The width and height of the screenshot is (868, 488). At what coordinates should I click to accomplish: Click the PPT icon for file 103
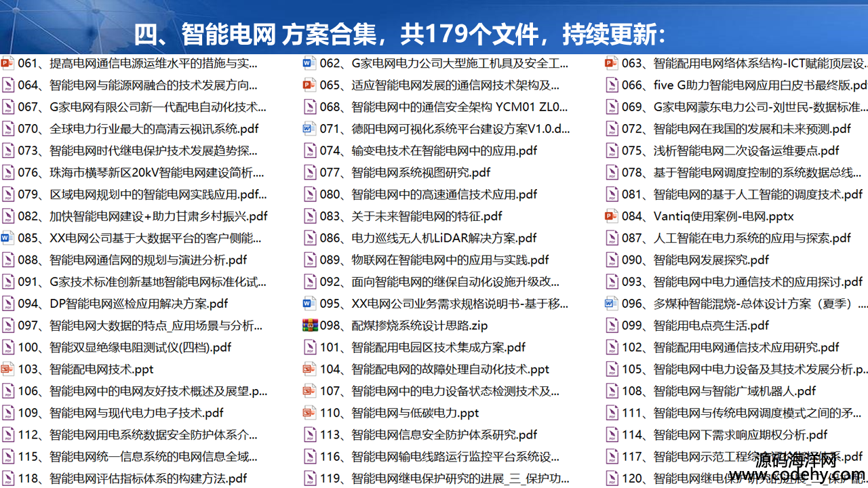(7, 369)
